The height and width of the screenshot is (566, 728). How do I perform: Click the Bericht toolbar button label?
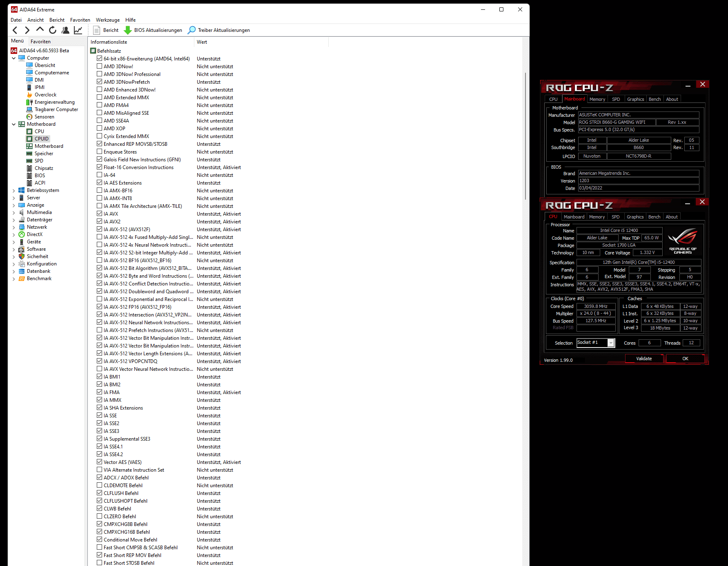click(x=111, y=30)
